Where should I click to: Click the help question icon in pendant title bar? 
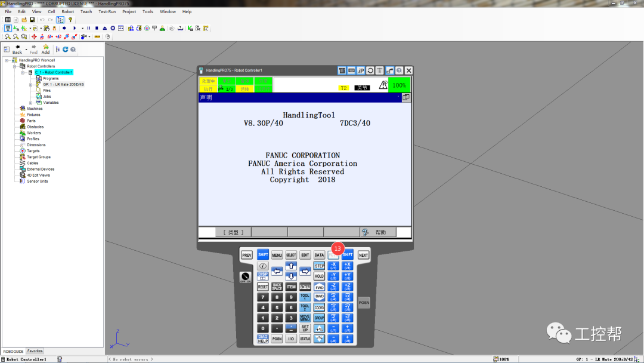coord(399,70)
